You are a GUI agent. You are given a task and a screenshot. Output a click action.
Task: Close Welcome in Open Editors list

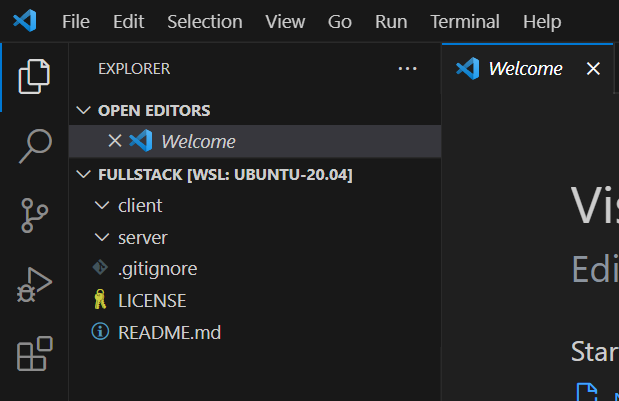coord(115,141)
